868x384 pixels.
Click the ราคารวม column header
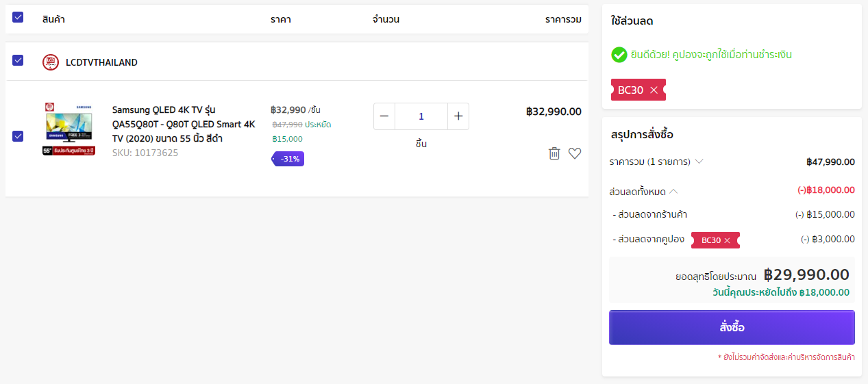[563, 19]
